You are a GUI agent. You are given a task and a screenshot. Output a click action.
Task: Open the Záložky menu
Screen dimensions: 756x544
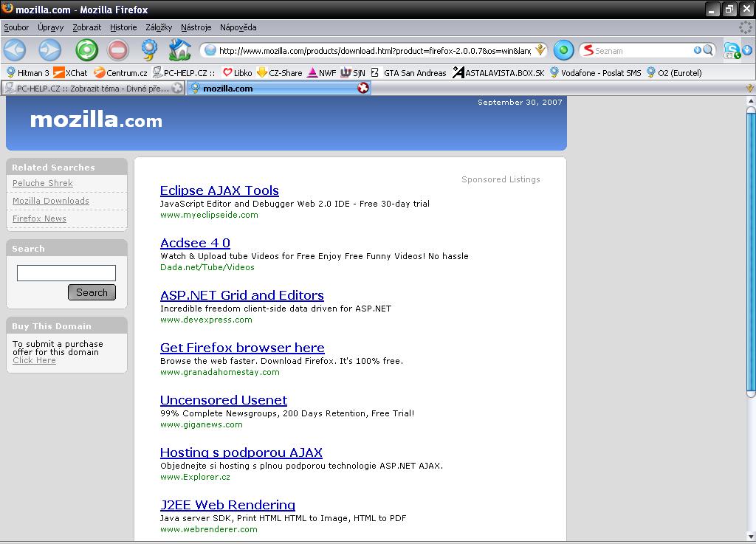pos(158,27)
